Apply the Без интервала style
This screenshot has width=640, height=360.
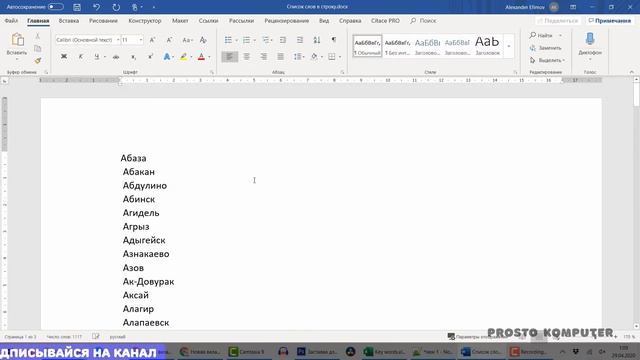pos(397,46)
